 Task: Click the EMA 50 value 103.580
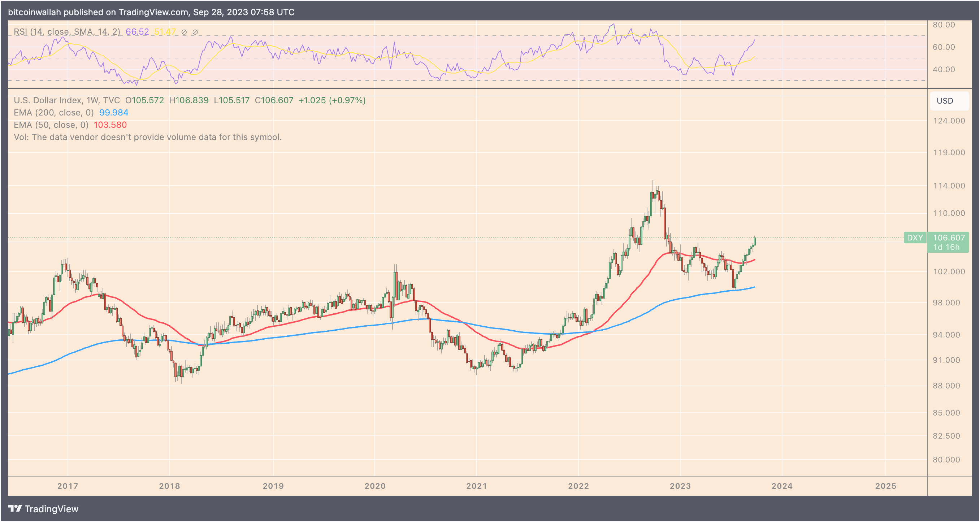click(110, 125)
